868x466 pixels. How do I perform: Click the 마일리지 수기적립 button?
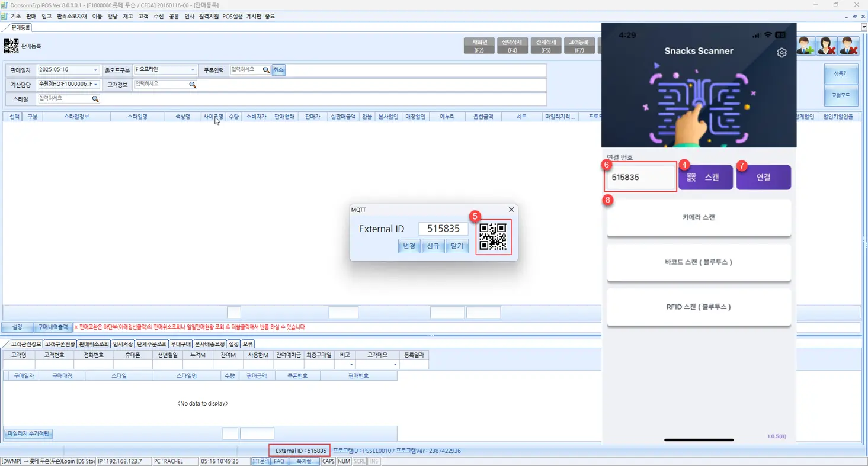pyautogui.click(x=28, y=434)
